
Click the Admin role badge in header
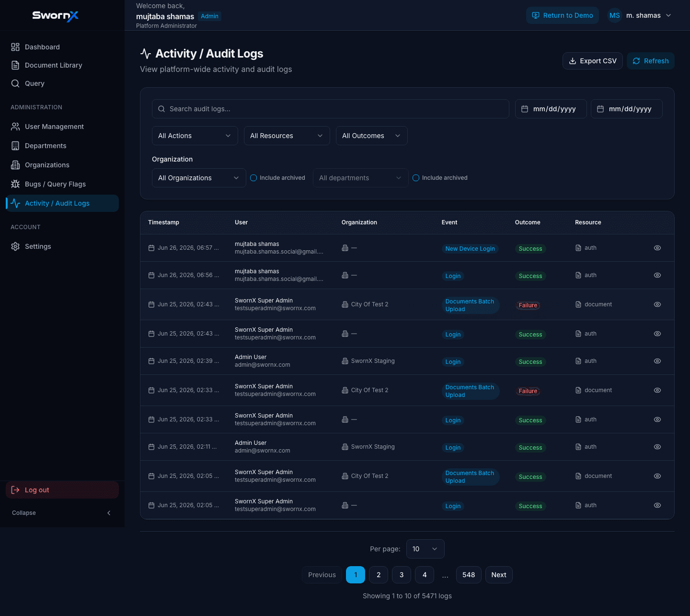[210, 16]
